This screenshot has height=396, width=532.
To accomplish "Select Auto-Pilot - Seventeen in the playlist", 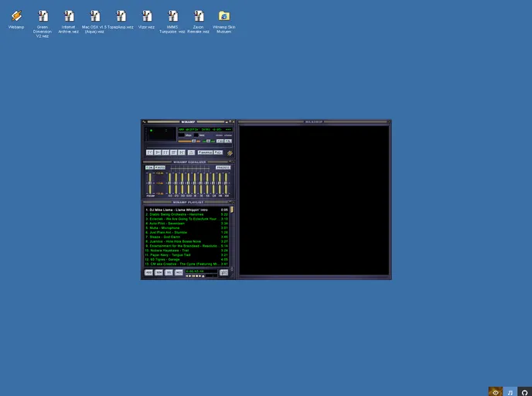I will (x=175, y=224).
